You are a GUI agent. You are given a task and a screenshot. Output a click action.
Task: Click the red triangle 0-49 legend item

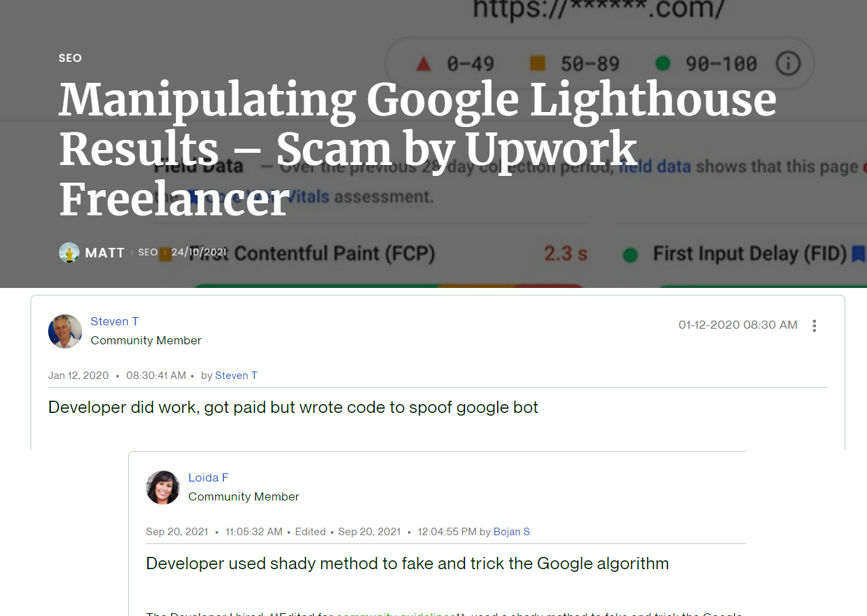click(455, 64)
